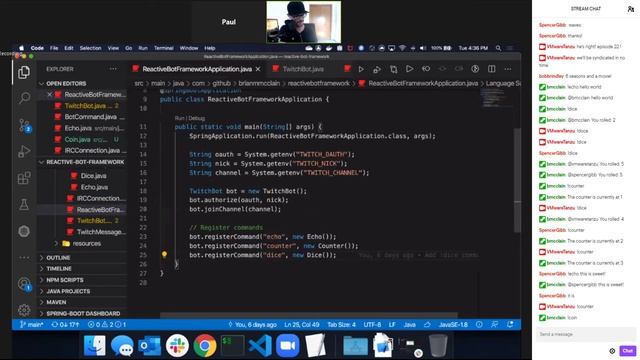Click the lightbulb code action on line 25
640x360 pixels.
(x=164, y=255)
